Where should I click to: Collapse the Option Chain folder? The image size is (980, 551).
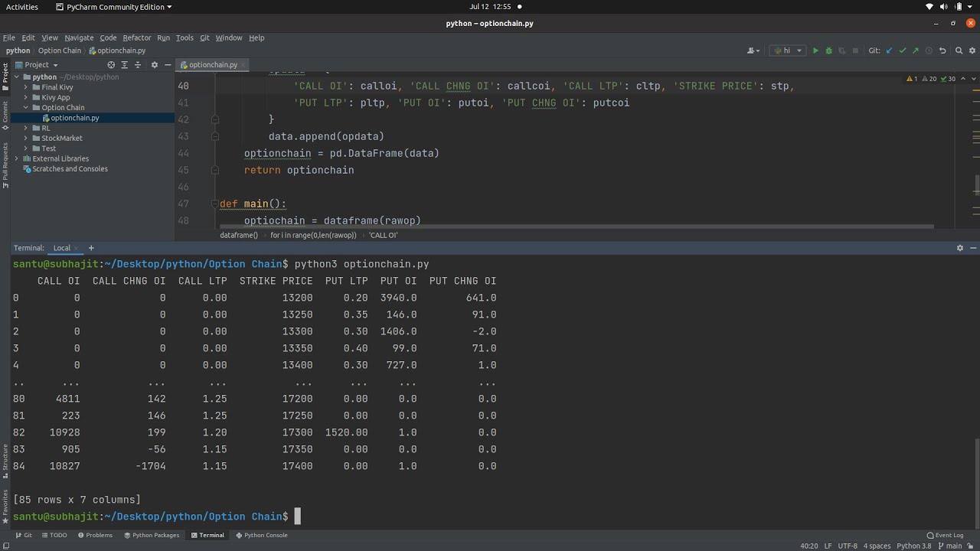(x=25, y=107)
